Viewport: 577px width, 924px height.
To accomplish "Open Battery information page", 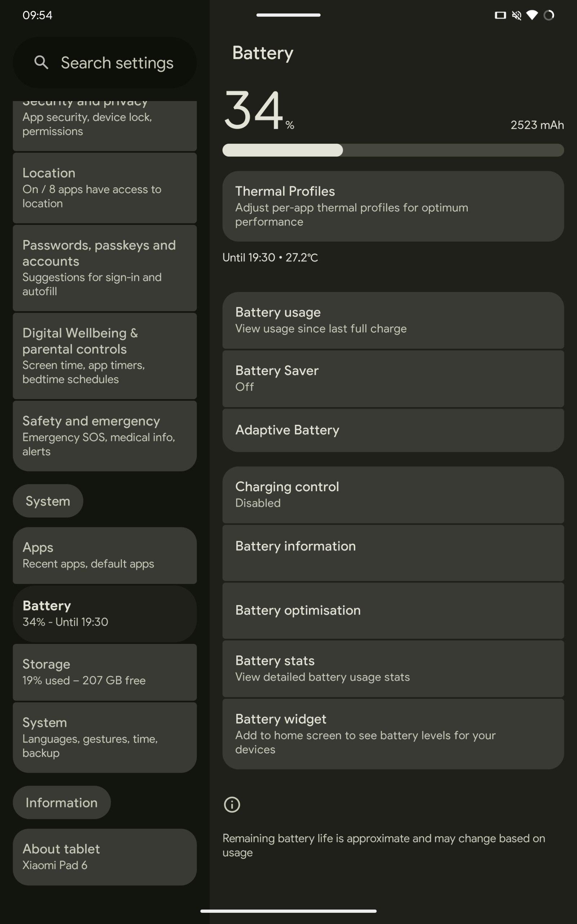I will point(393,553).
